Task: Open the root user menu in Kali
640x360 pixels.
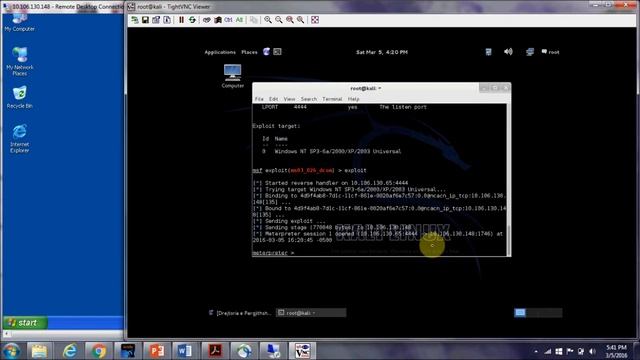Action: click(550, 52)
